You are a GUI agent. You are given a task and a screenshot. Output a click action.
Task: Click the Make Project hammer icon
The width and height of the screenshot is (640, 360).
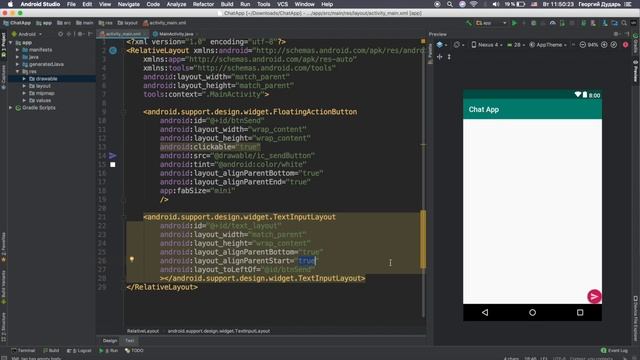click(x=469, y=23)
